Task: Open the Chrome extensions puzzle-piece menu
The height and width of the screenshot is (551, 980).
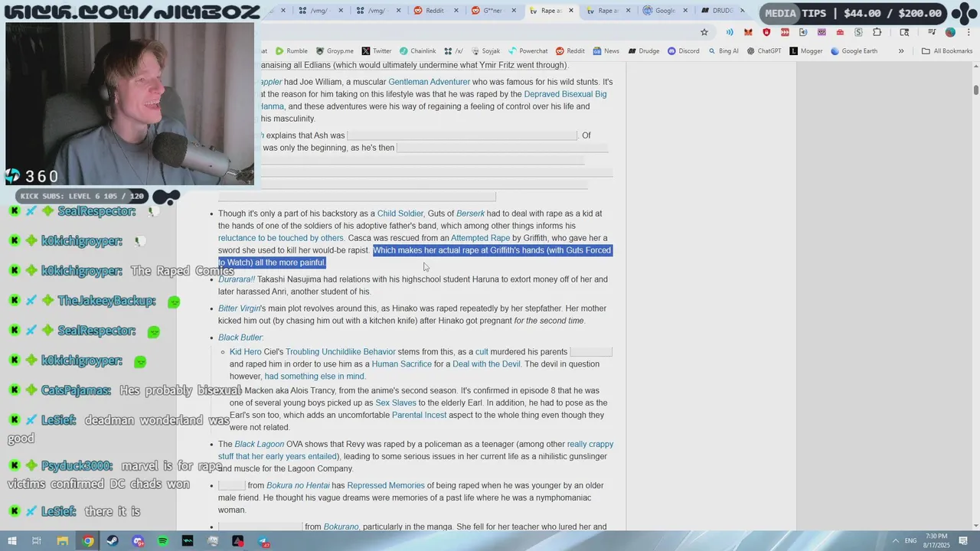Action: pos(877,32)
